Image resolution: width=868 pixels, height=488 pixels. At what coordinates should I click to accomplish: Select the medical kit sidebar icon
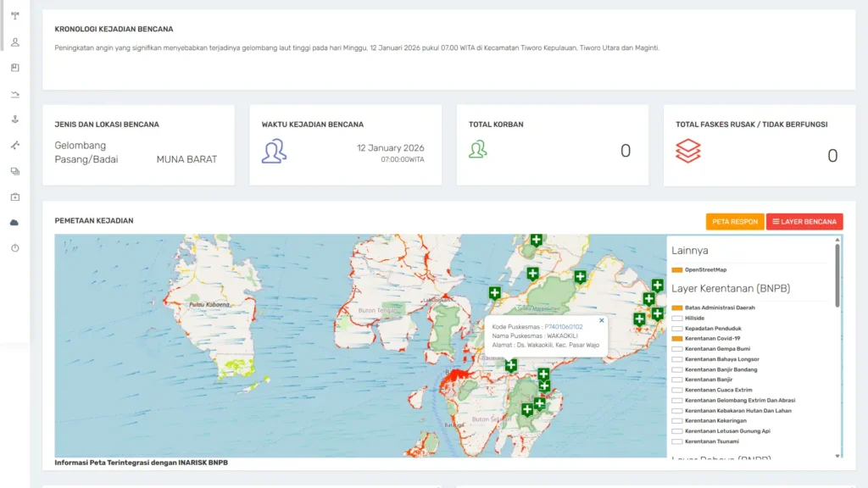pos(14,197)
